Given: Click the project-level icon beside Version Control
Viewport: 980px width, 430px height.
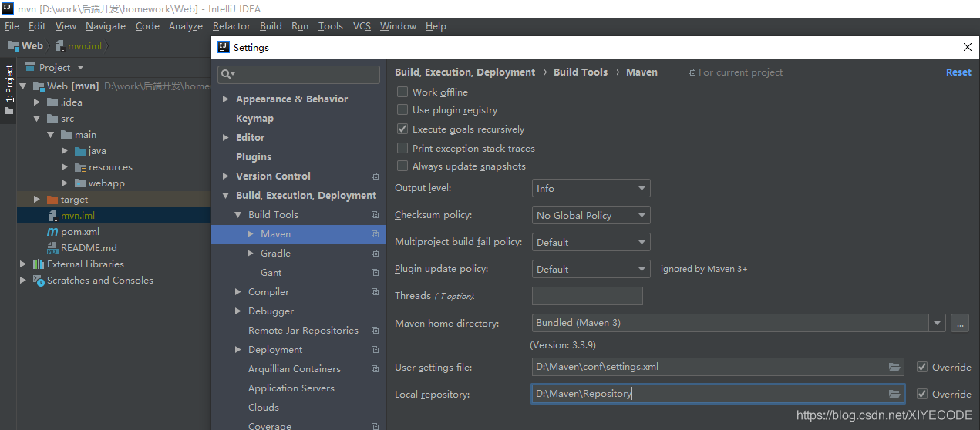Looking at the screenshot, I should click(x=375, y=176).
